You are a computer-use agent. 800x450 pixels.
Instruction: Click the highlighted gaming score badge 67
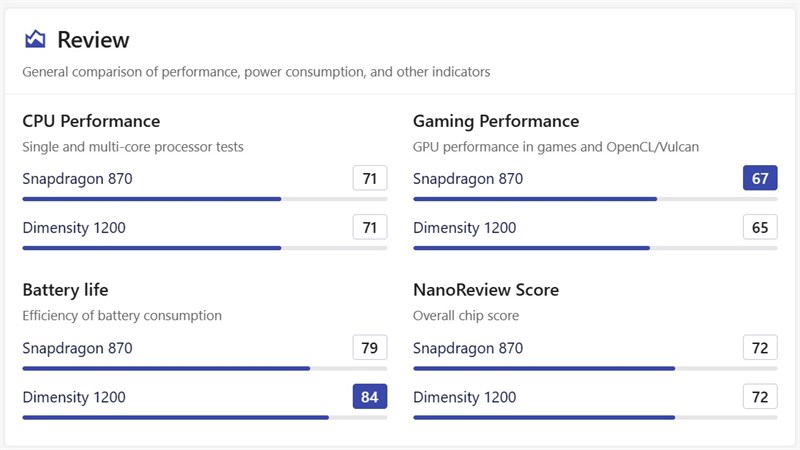click(760, 179)
